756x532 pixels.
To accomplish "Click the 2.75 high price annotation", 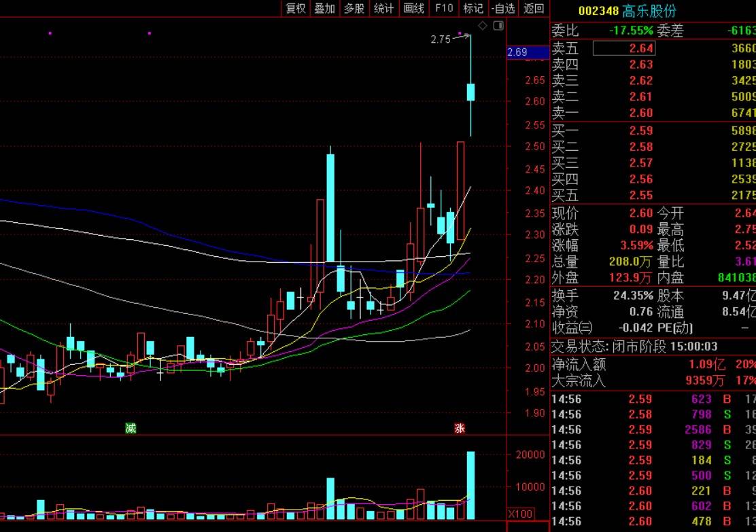I will pyautogui.click(x=440, y=39).
